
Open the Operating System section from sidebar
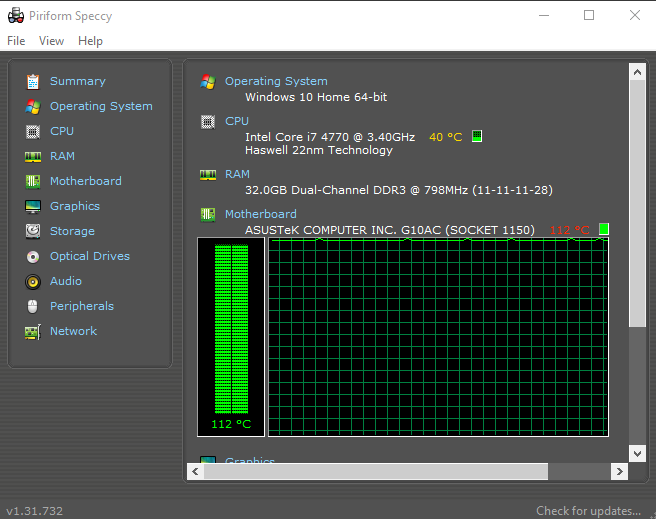[x=101, y=106]
